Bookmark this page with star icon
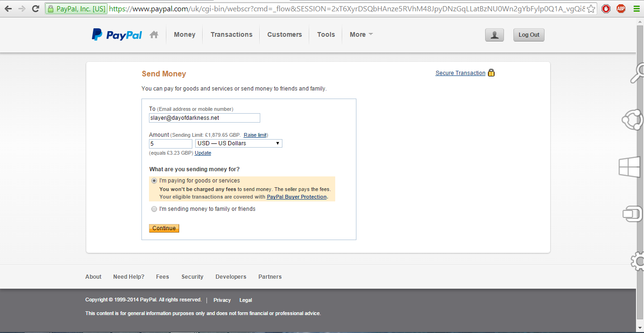The image size is (644, 333). (x=591, y=8)
